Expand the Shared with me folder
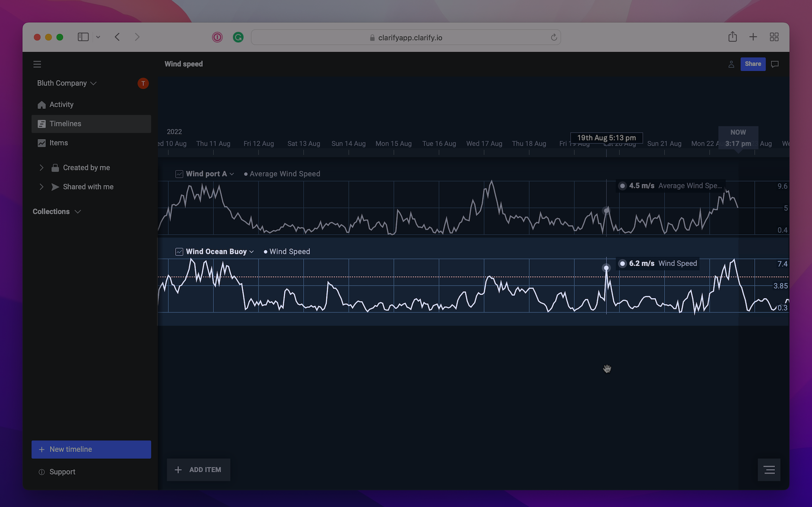 tap(42, 187)
